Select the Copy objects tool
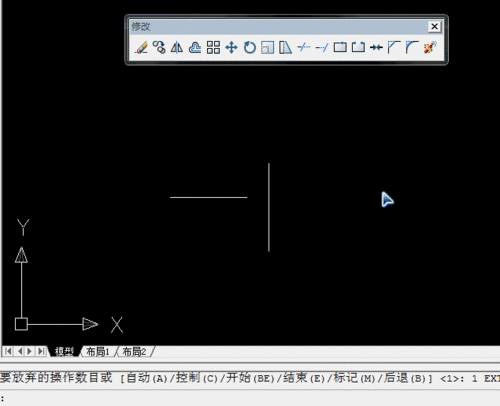 tap(159, 47)
